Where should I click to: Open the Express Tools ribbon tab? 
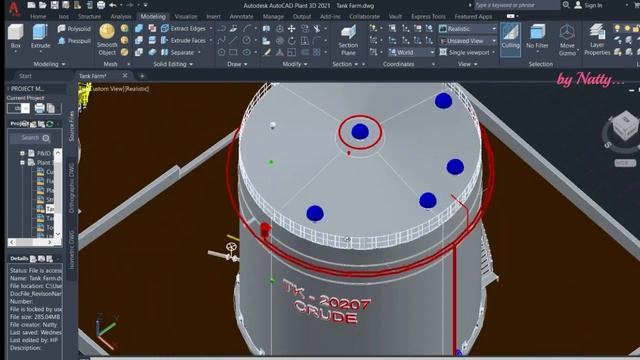tap(428, 17)
